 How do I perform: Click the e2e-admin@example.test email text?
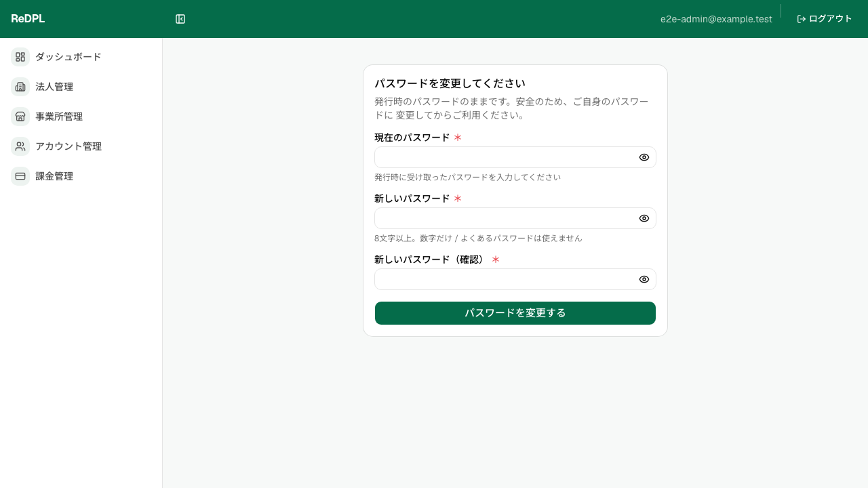pos(716,19)
